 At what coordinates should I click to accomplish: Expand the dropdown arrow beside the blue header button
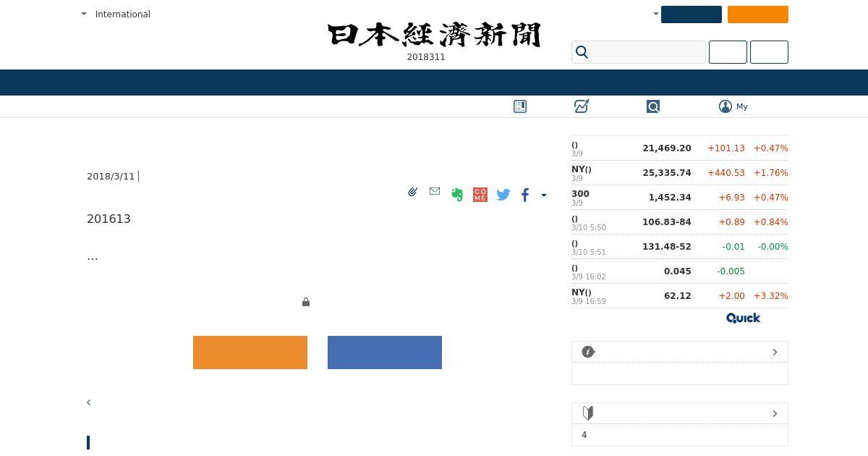pyautogui.click(x=656, y=14)
